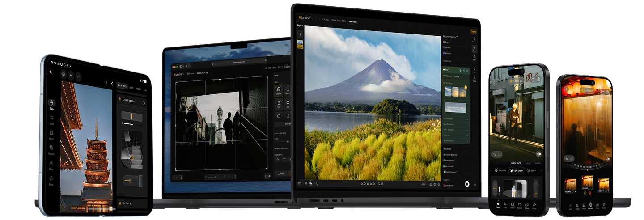The image size is (644, 220).
Task: Tap the back arrow on the tablet
Action: tap(51, 72)
